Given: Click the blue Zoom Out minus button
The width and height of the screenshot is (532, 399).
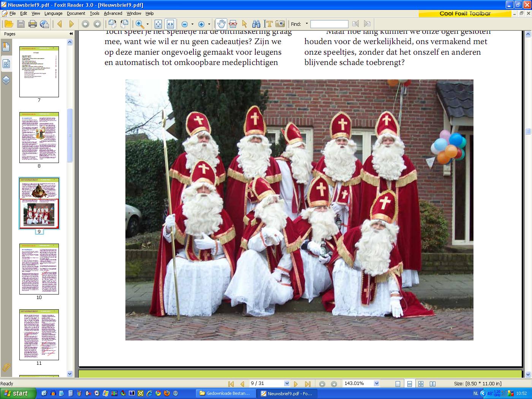Looking at the screenshot, I should [x=185, y=24].
